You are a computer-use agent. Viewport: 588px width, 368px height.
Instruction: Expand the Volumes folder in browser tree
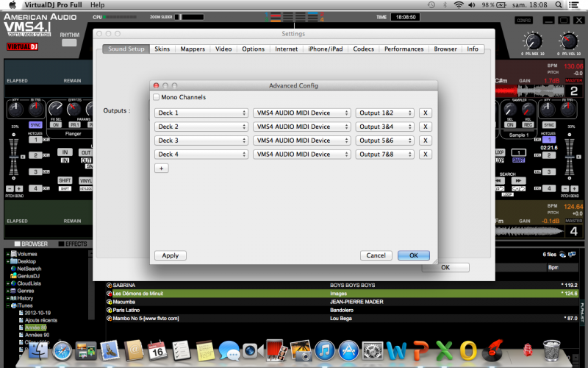click(x=7, y=254)
